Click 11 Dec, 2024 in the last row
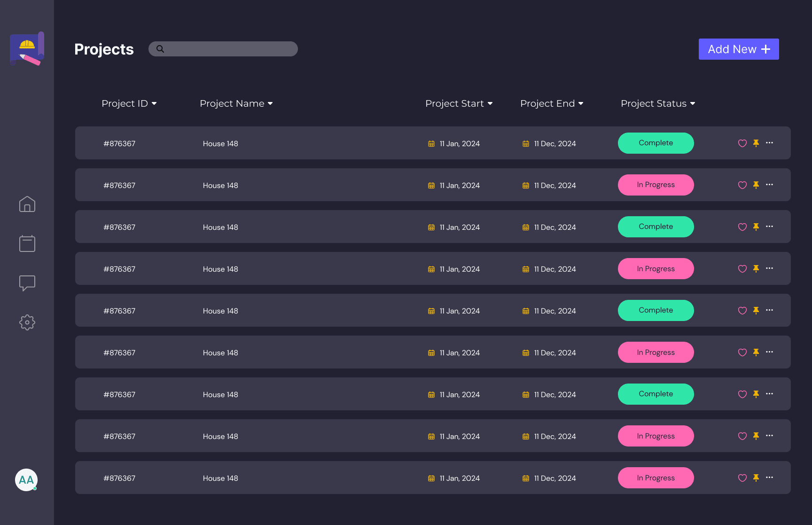812x525 pixels. coord(555,478)
